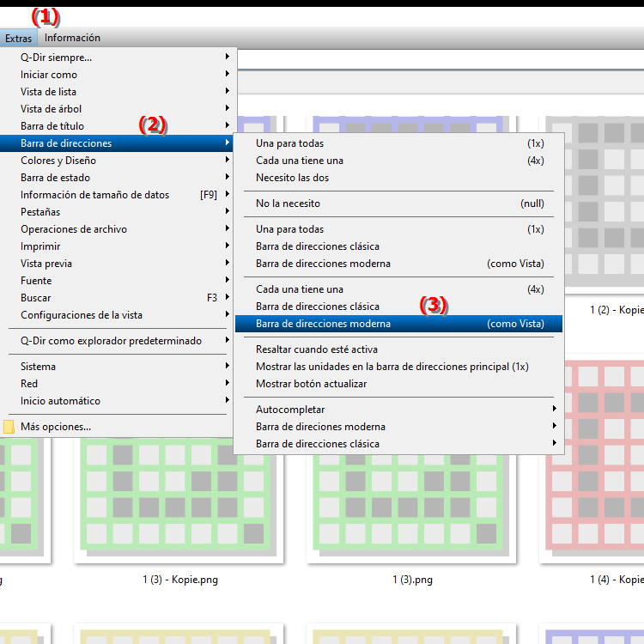Open Vista de lista submenu
Image resolution: width=644 pixels, height=644 pixels.
point(118,92)
